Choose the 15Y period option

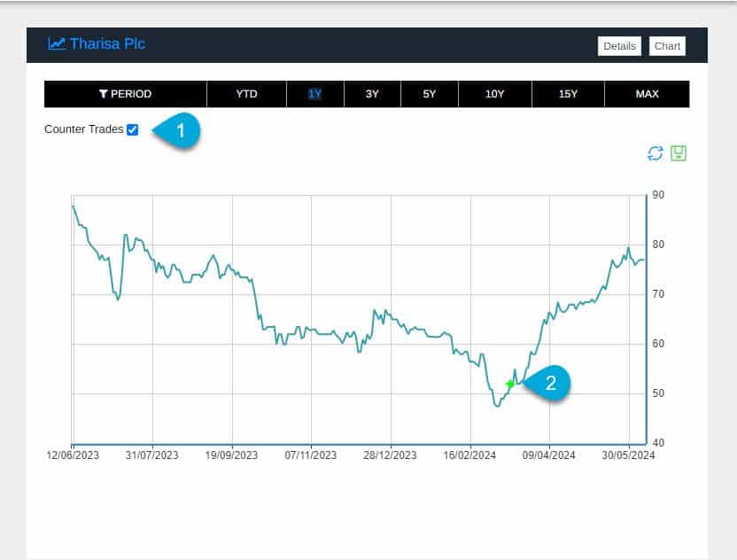point(568,94)
